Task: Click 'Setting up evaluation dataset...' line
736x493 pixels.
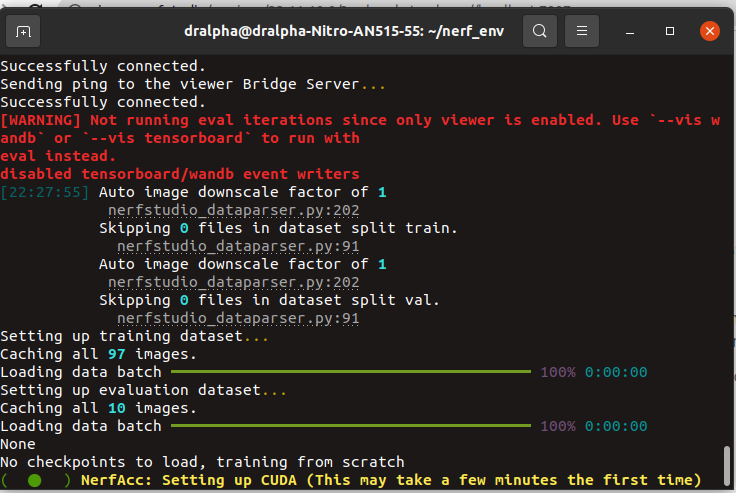Action: pyautogui.click(x=143, y=390)
